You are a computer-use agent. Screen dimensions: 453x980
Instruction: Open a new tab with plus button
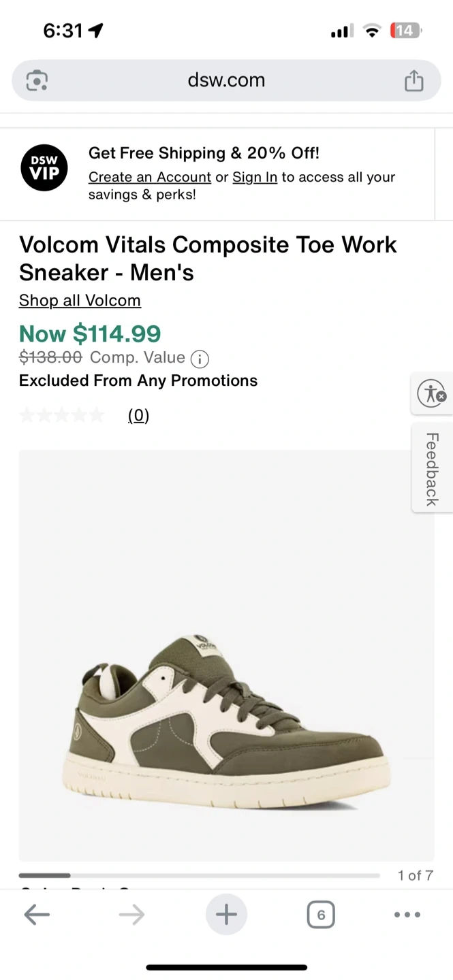coord(226,915)
